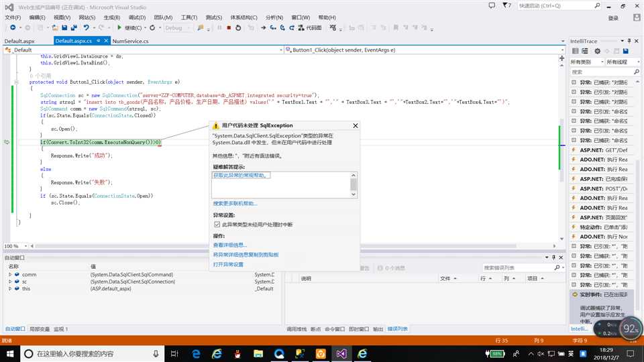This screenshot has height=362, width=644.
Task: Click the Quick Launch search box
Action: 559,6
